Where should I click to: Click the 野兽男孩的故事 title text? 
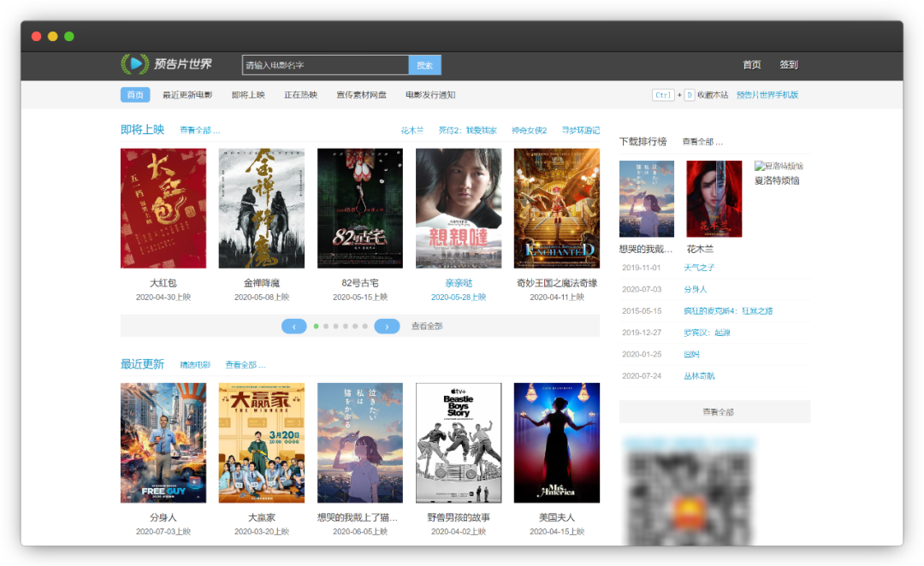tap(459, 518)
